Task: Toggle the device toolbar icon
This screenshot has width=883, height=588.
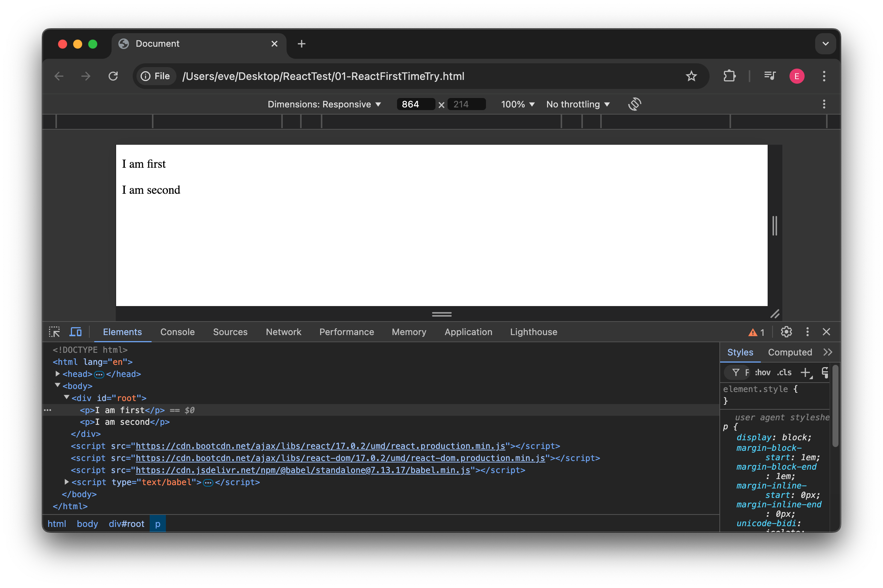Action: 75,332
